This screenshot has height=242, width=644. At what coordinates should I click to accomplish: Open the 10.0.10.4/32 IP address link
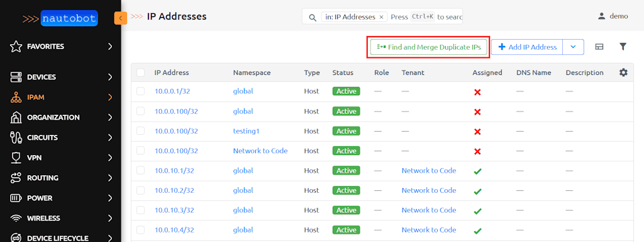tap(174, 229)
